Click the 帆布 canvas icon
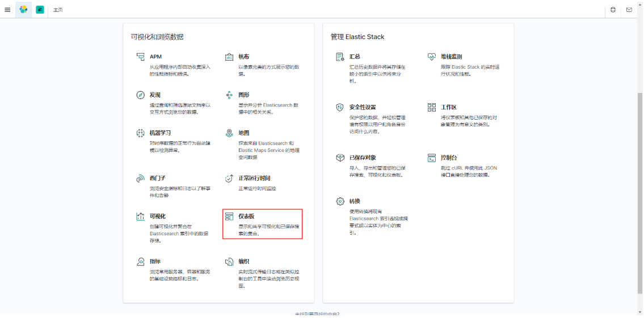The height and width of the screenshot is (318, 644). (x=229, y=57)
